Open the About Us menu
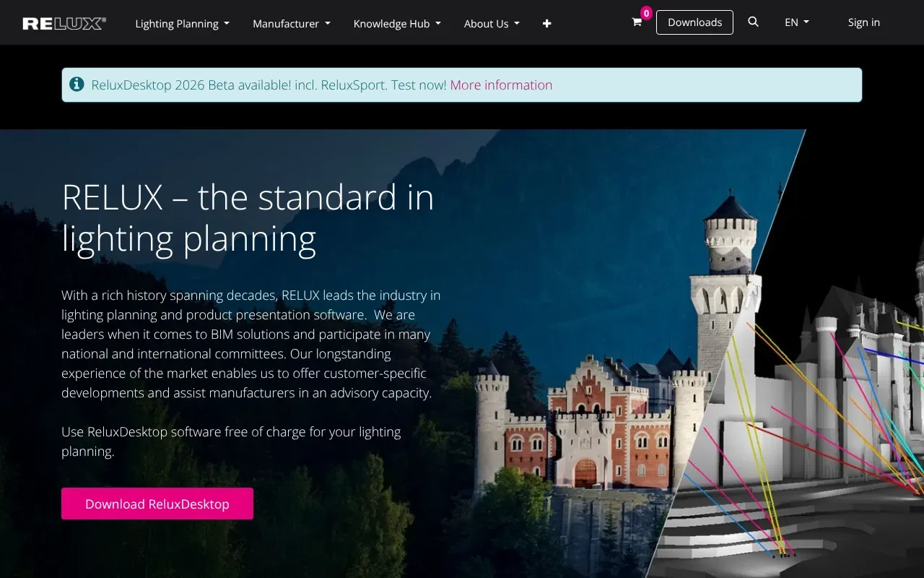Viewport: 924px width, 578px height. (x=492, y=23)
